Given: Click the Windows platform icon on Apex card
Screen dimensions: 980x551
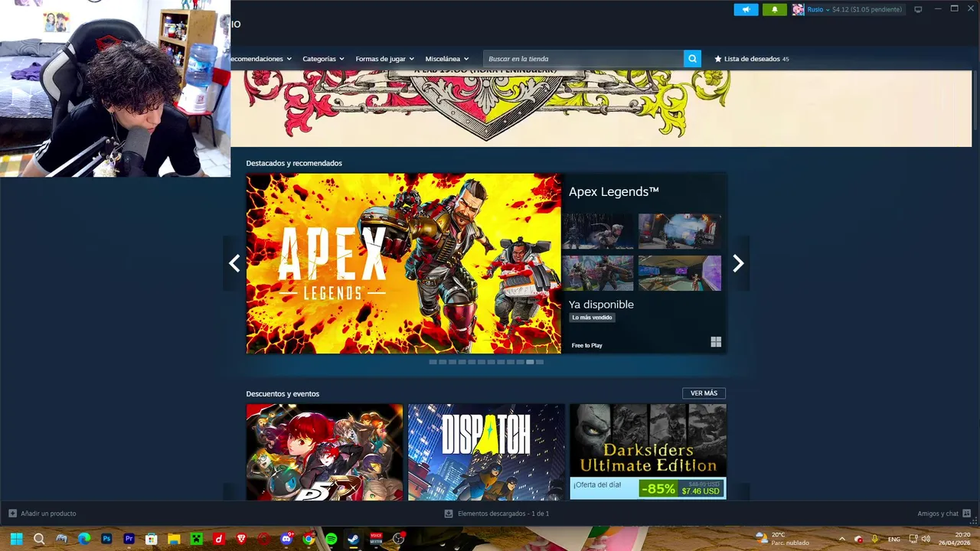Looking at the screenshot, I should click(x=716, y=342).
